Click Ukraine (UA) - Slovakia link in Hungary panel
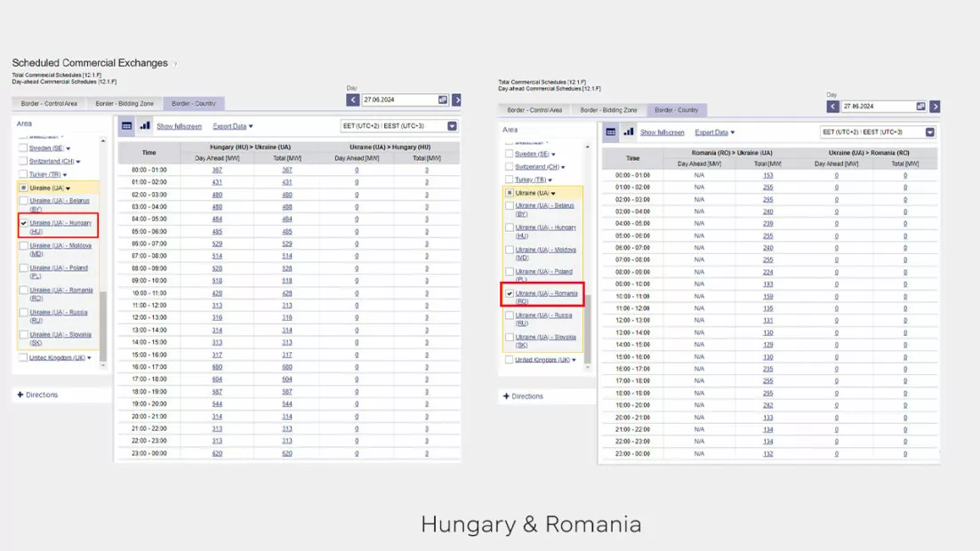 pyautogui.click(x=60, y=339)
